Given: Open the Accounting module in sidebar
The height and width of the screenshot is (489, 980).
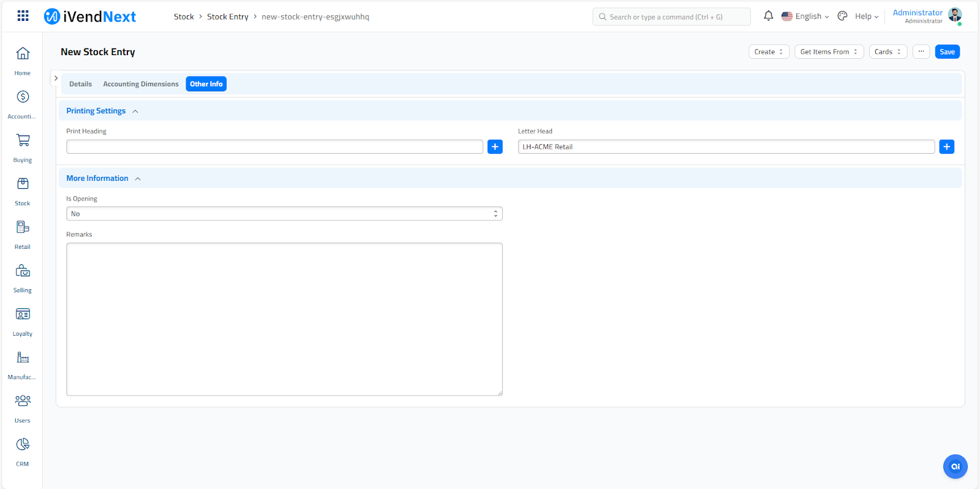Looking at the screenshot, I should (x=23, y=97).
